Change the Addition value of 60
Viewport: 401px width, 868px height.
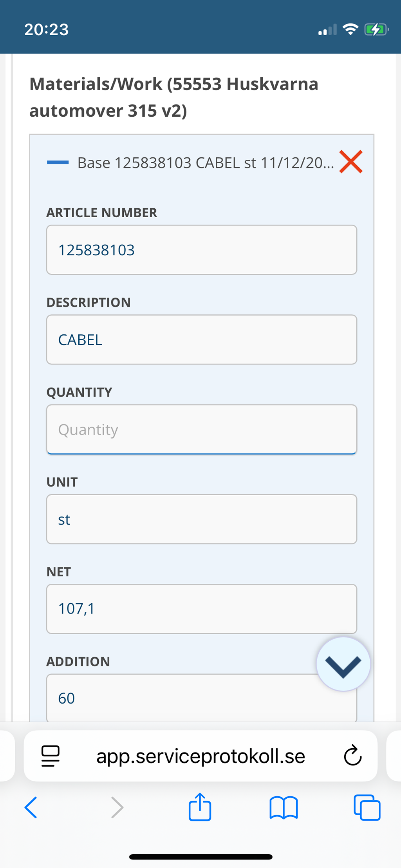tap(180, 698)
